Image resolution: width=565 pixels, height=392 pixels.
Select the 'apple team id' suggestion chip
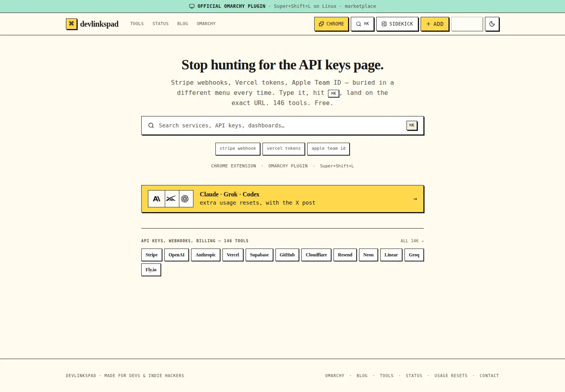pyautogui.click(x=328, y=149)
